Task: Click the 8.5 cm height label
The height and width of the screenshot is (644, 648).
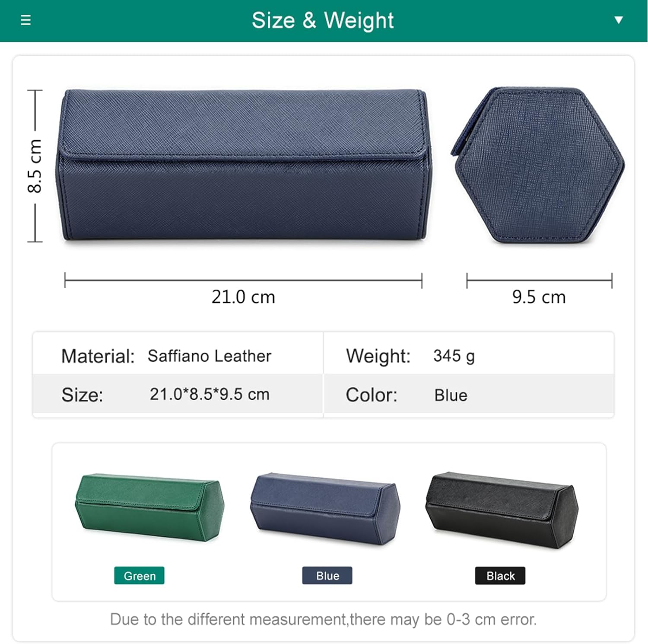Action: click(35, 166)
